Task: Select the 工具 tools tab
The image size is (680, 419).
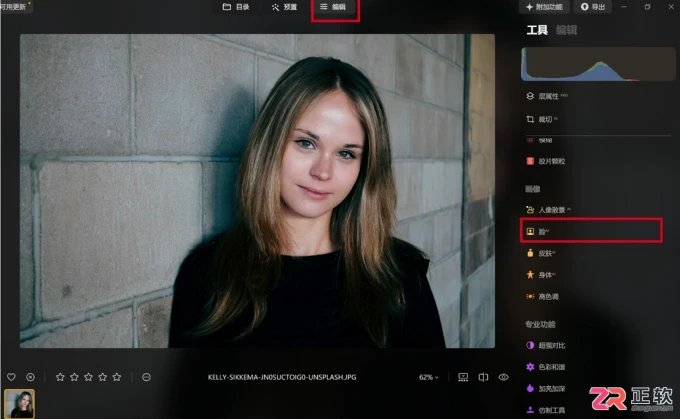Action: point(537,30)
